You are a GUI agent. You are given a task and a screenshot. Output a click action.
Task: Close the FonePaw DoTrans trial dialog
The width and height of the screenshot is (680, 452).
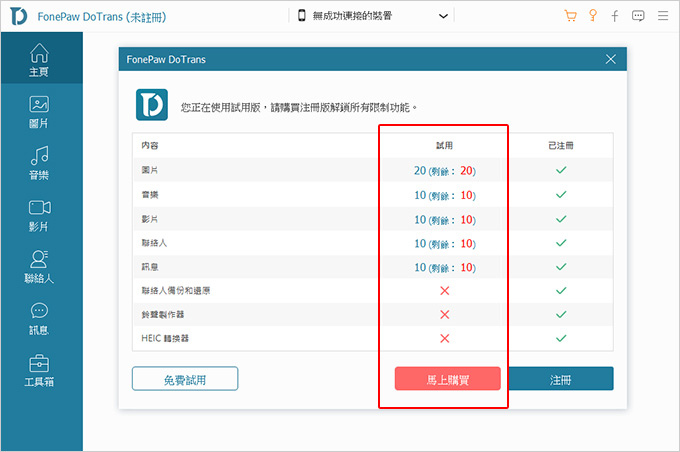tap(611, 59)
